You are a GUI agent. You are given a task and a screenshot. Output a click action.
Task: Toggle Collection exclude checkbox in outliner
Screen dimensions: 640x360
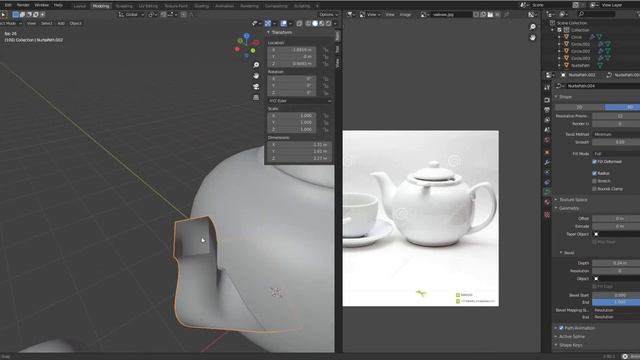click(560, 30)
